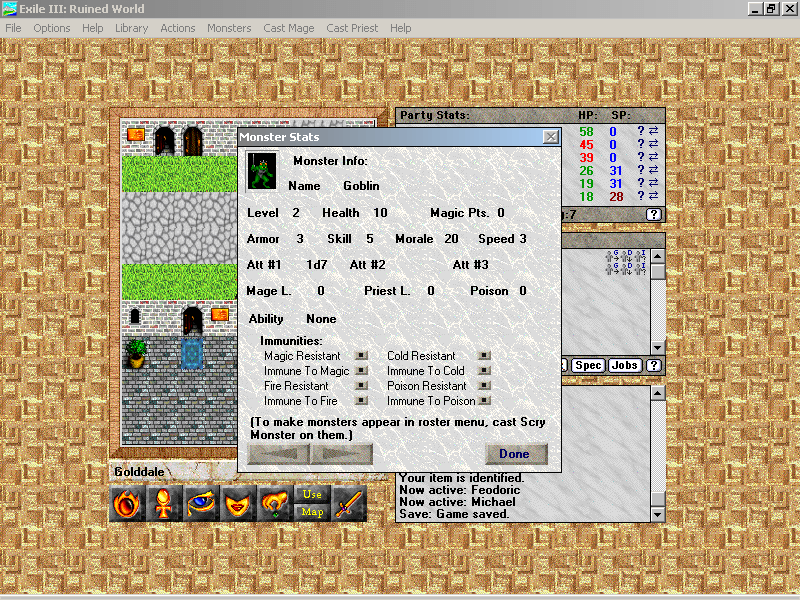800x600 pixels.
Task: Minimize the Exile III window
Action: (x=755, y=9)
